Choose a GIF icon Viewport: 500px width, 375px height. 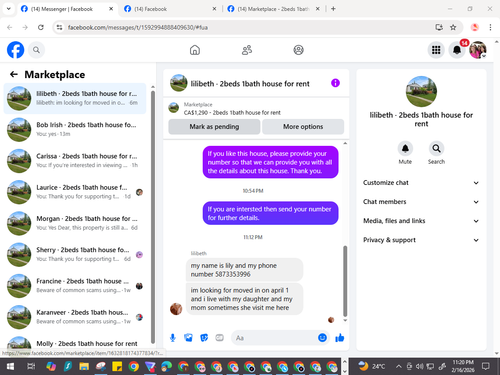pos(219,338)
